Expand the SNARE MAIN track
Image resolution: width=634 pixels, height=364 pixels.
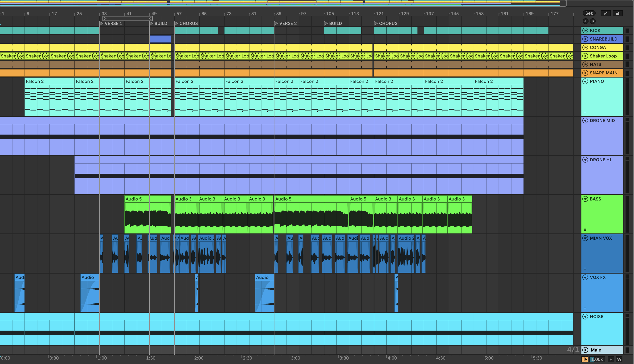tap(585, 73)
